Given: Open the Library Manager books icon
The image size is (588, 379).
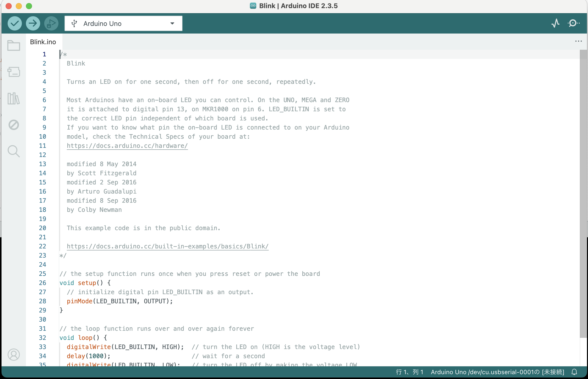Looking at the screenshot, I should click(x=14, y=99).
